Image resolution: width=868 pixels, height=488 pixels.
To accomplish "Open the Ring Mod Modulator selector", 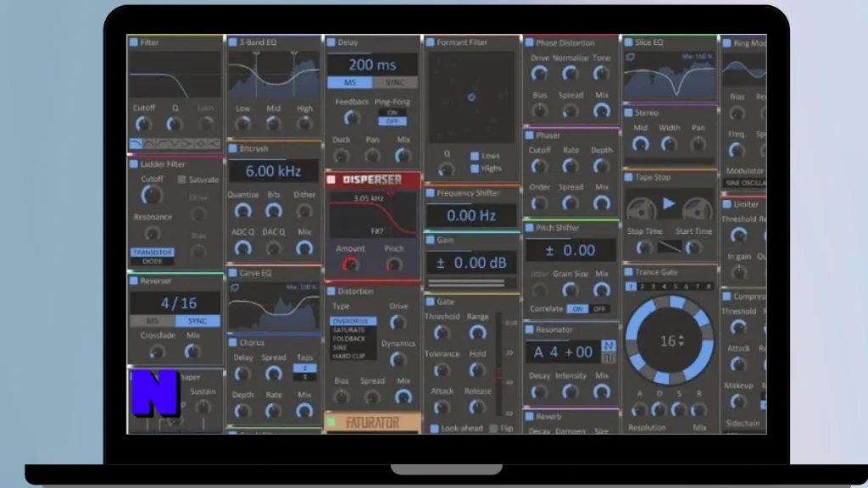I will click(745, 183).
